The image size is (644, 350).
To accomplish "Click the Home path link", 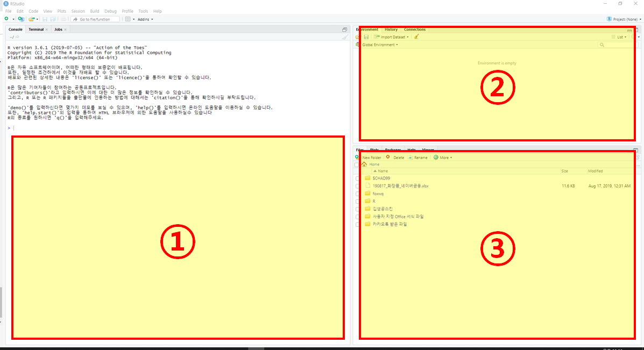I will point(374,165).
